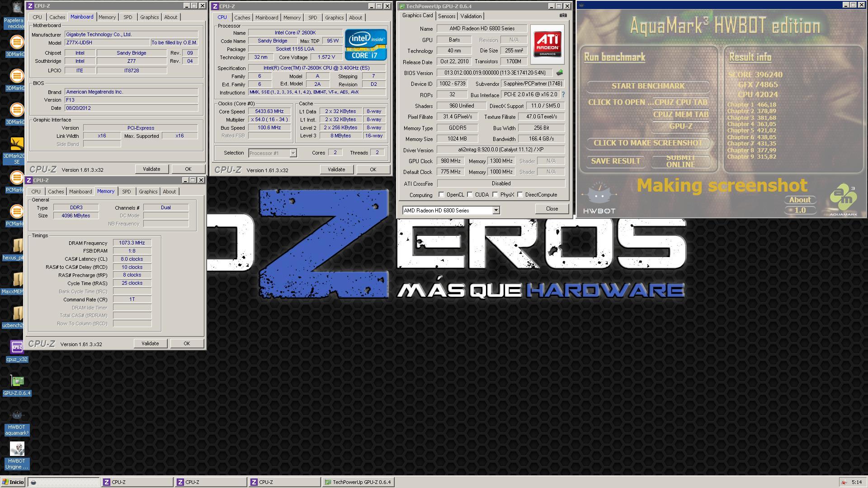Screen dimensions: 868x488
Task: Click Close button in GPU-Z
Action: (552, 209)
